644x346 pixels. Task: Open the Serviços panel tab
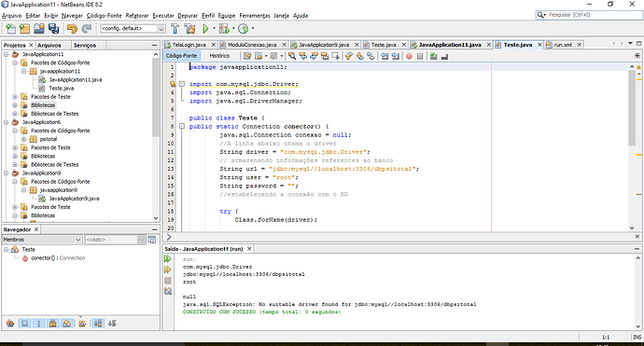(85, 45)
